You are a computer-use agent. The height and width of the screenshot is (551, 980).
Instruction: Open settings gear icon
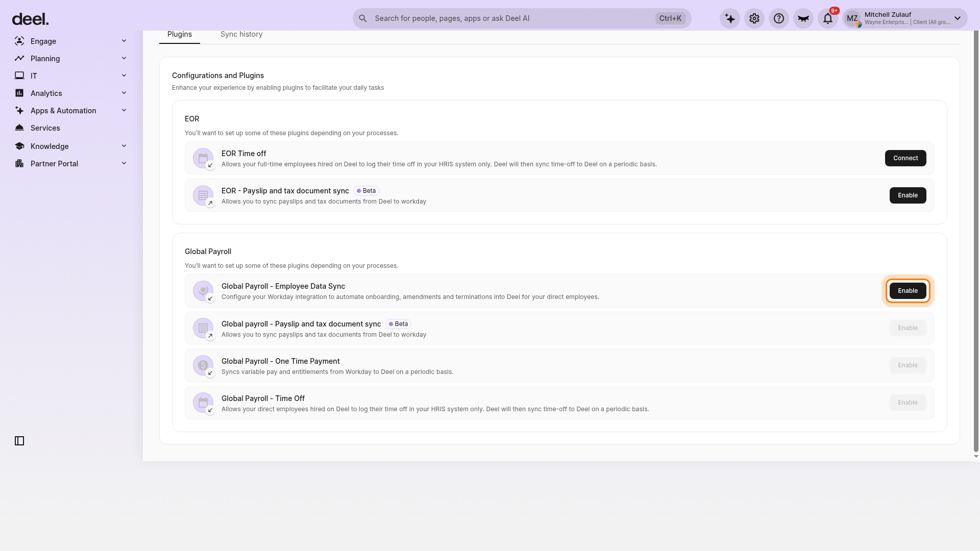pyautogui.click(x=754, y=18)
